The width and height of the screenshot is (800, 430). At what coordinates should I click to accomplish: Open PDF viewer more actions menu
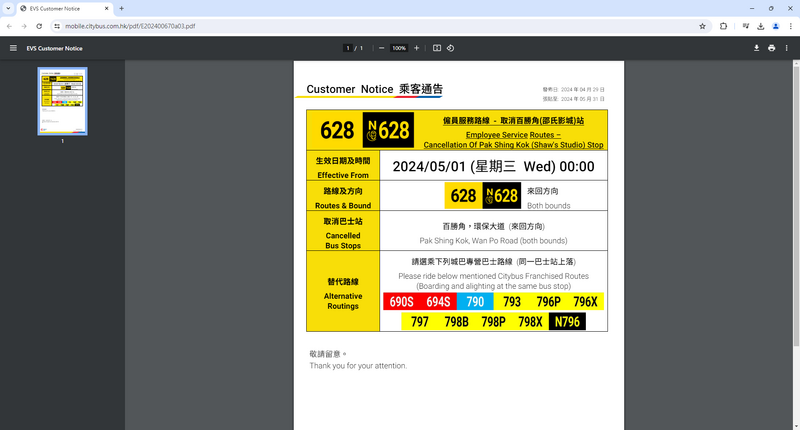pyautogui.click(x=788, y=48)
